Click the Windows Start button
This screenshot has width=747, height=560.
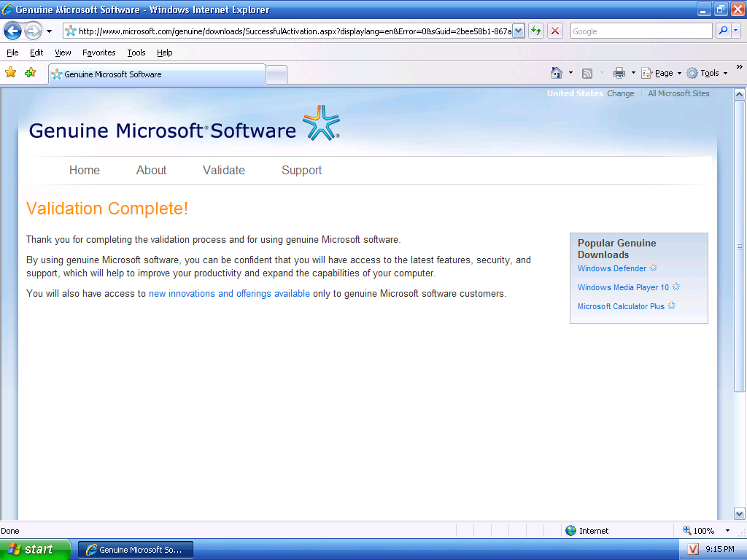point(35,550)
